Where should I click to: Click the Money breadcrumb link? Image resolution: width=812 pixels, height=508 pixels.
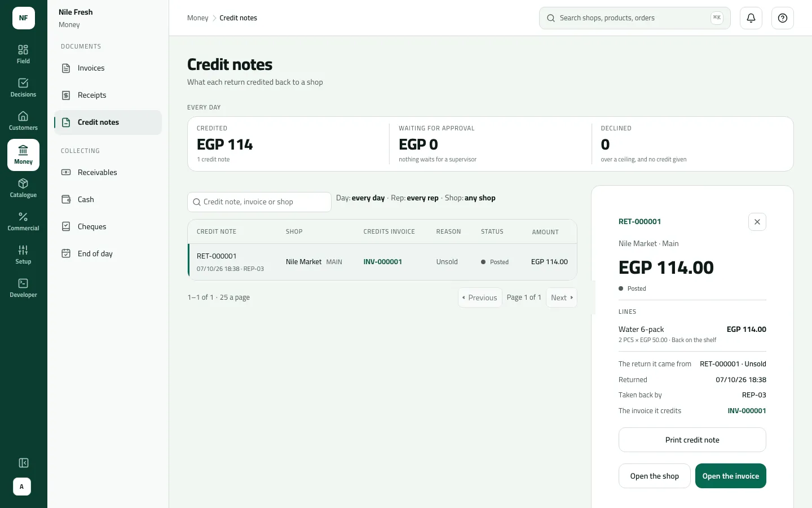click(197, 18)
